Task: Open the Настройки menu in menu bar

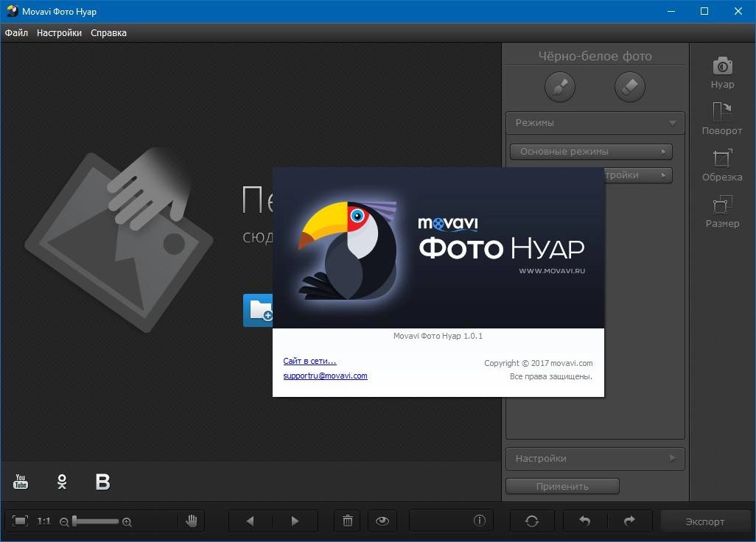Action: [x=59, y=32]
